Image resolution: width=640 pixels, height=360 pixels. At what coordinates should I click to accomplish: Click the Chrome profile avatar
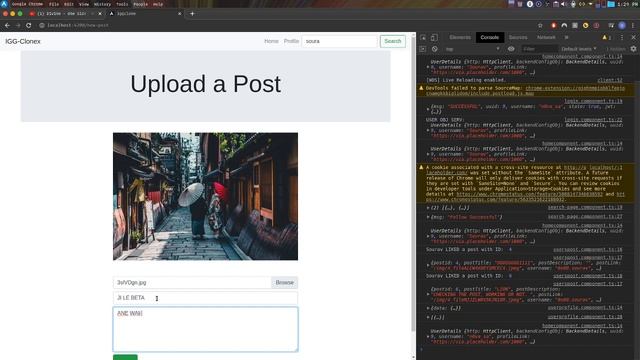pos(622,25)
